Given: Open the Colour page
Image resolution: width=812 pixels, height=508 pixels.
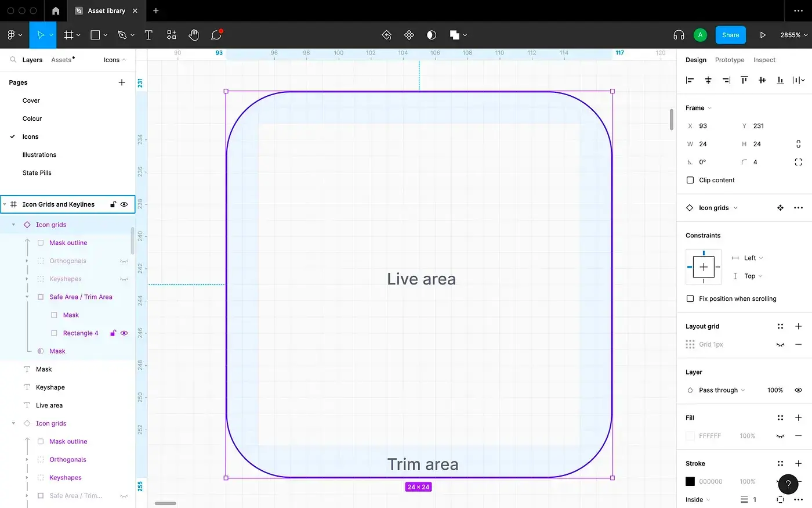Looking at the screenshot, I should tap(32, 118).
